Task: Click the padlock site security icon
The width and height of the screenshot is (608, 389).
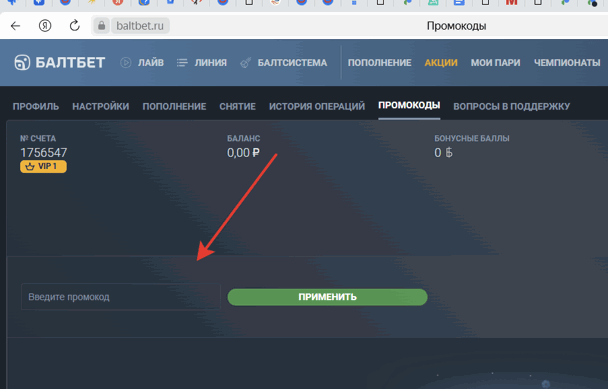Action: pos(102,26)
